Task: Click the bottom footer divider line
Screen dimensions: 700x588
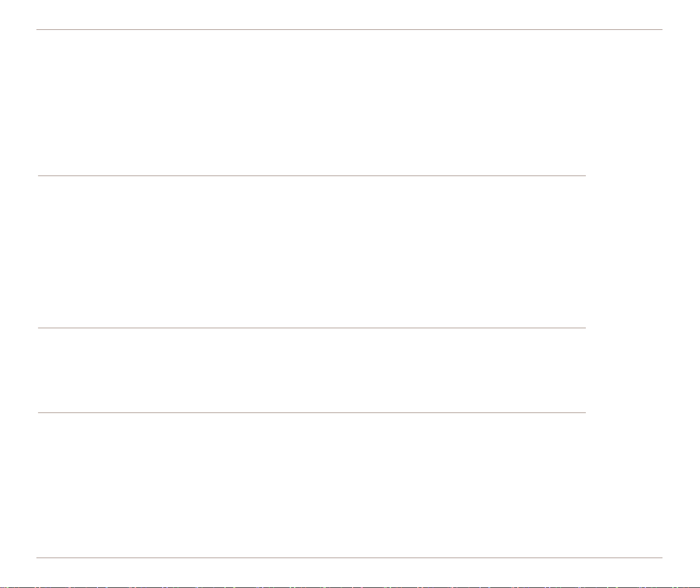Action: (349, 558)
